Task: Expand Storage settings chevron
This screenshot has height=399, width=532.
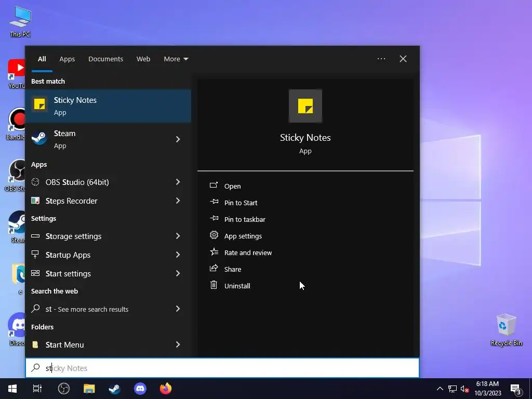Action: (178, 236)
